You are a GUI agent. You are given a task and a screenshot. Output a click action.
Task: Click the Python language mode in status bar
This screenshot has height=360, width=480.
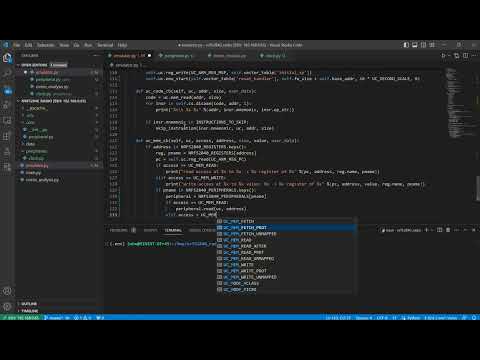click(x=411, y=318)
